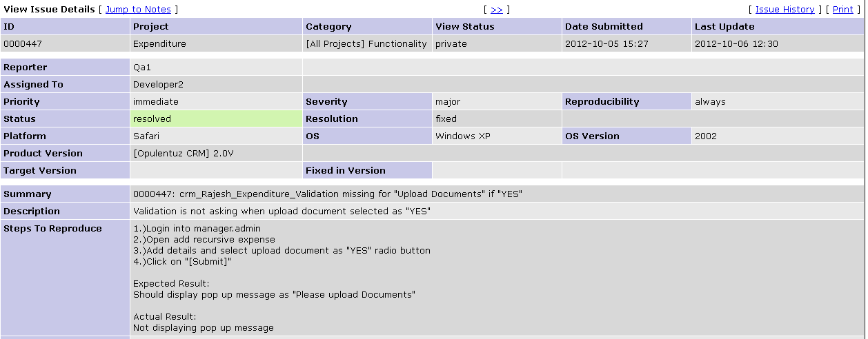
Task: Click the Qa1 reporter value
Action: click(142, 67)
